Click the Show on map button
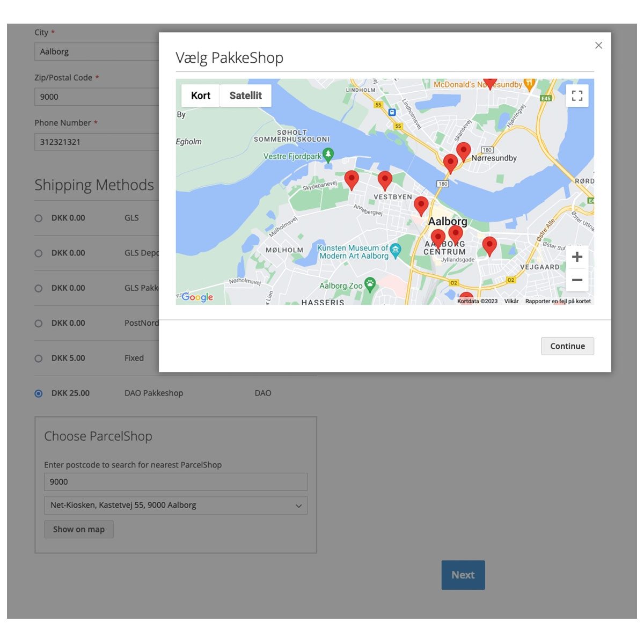 tap(79, 529)
